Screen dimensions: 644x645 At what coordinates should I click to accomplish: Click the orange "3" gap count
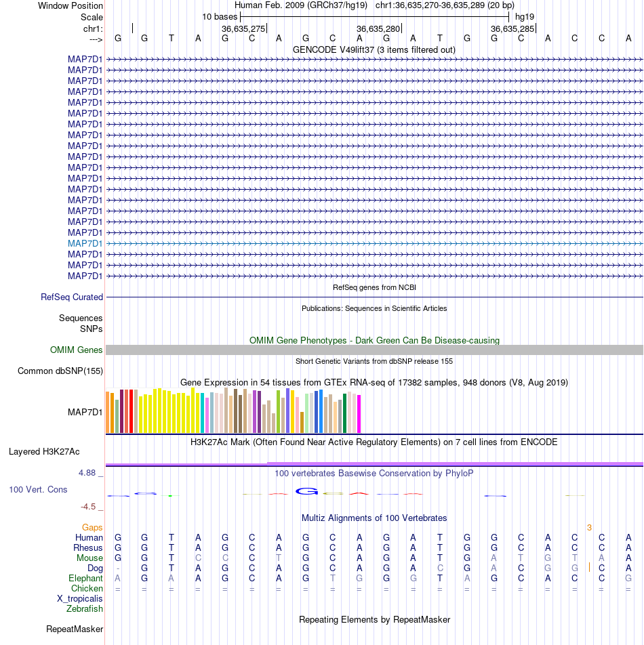click(589, 528)
